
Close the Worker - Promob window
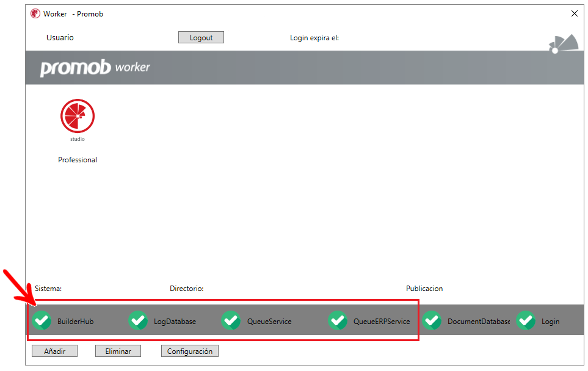coord(574,13)
